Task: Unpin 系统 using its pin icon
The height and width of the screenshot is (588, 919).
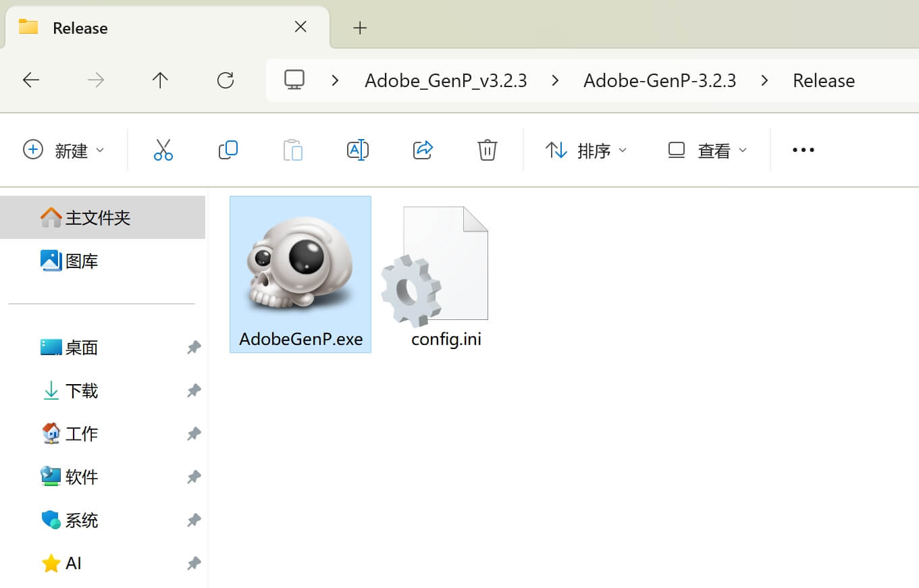Action: point(194,520)
